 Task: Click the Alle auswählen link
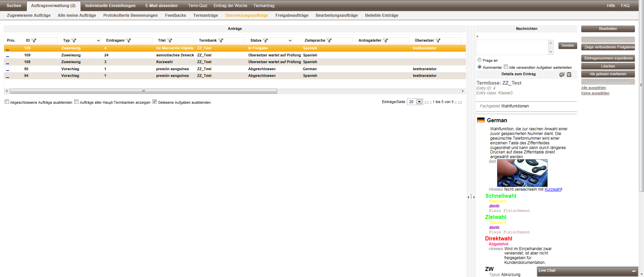point(594,88)
